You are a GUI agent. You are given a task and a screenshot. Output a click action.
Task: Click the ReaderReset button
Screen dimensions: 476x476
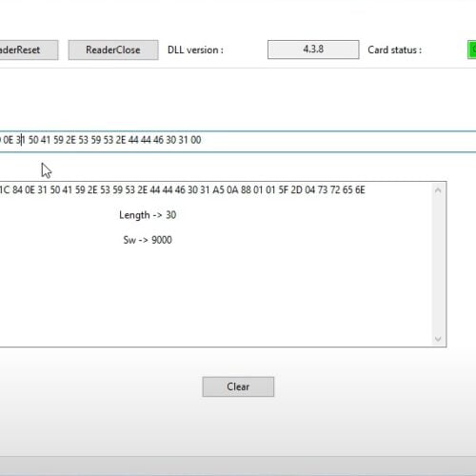tap(29, 50)
